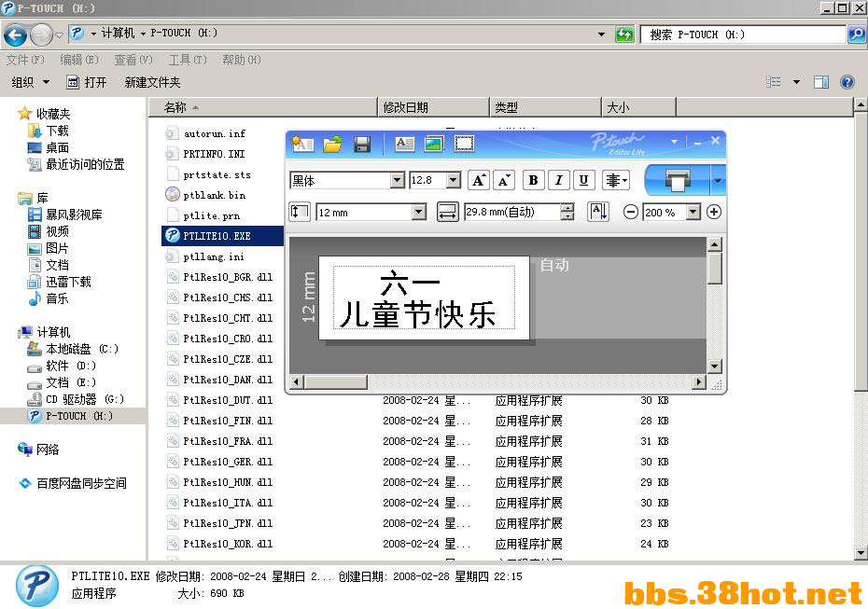Image resolution: width=868 pixels, height=609 pixels.
Task: Change the Explorer view mode icon
Action: point(774,82)
